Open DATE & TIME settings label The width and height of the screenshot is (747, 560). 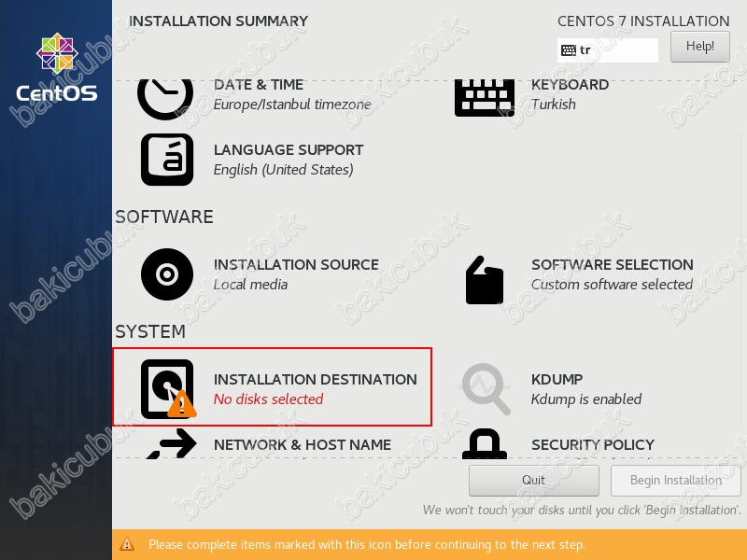click(x=259, y=85)
